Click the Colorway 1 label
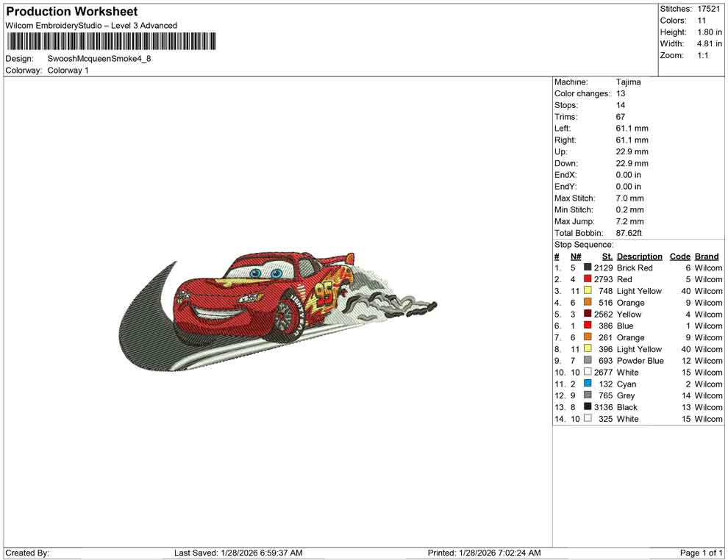 point(69,70)
